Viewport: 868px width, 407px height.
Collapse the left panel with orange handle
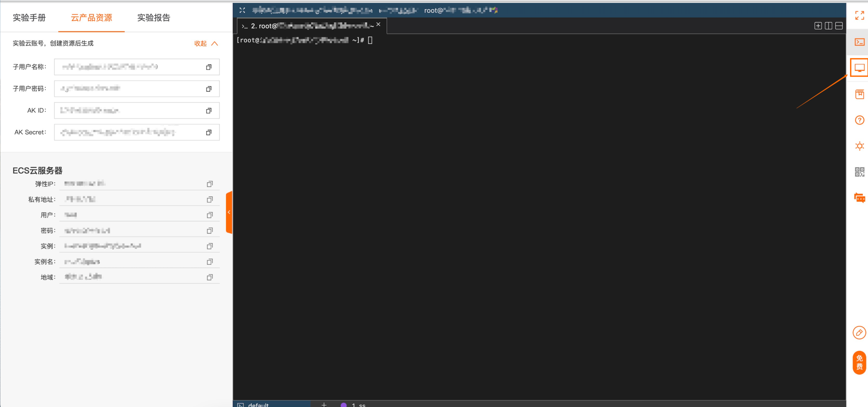[229, 212]
